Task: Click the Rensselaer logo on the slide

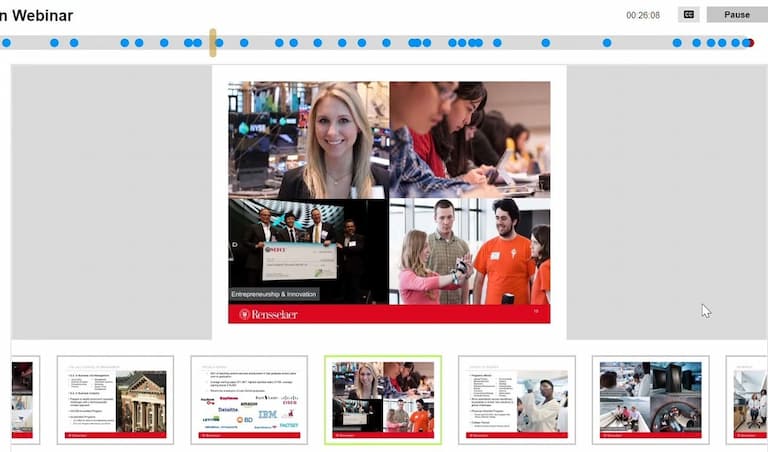Action: (268, 314)
